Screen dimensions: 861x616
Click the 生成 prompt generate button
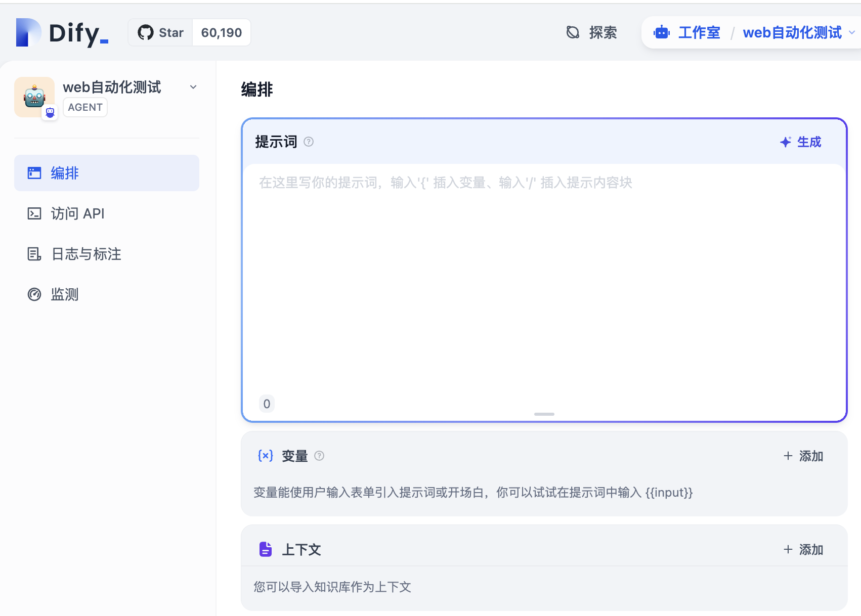click(801, 142)
